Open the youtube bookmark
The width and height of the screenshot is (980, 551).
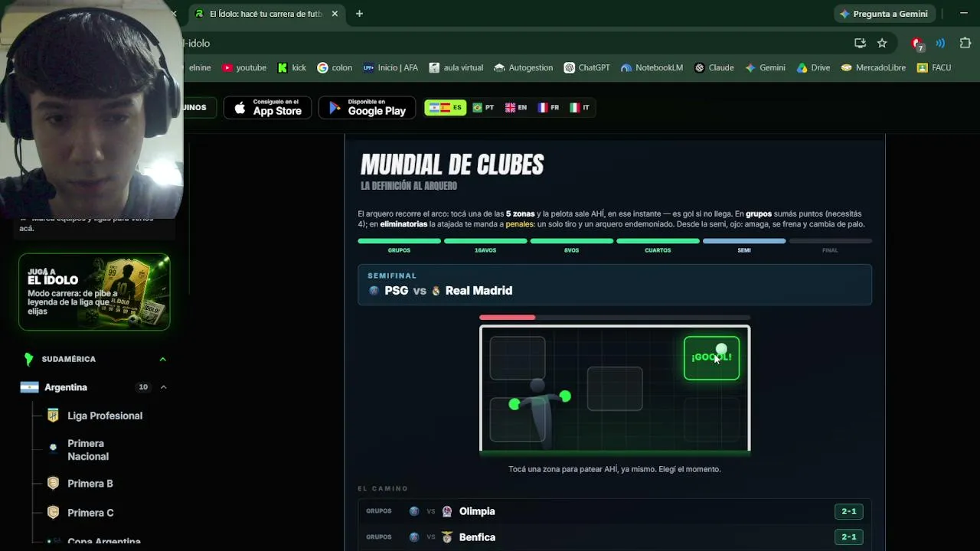244,67
